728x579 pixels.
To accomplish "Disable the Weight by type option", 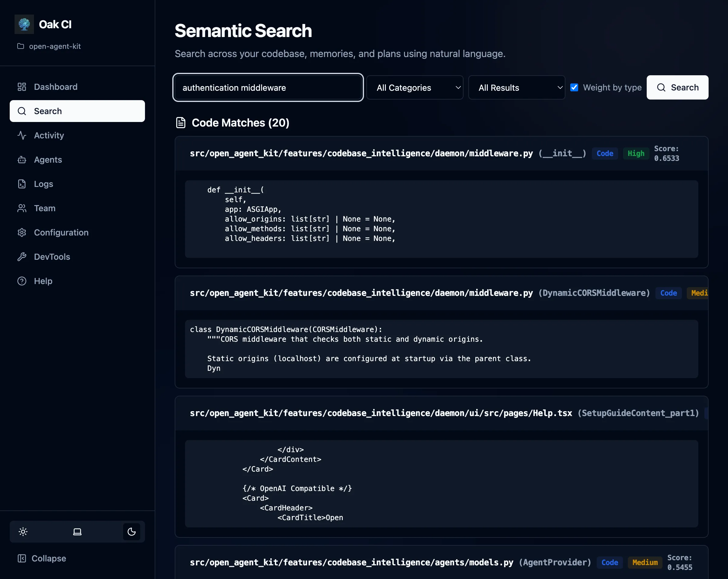I will (x=575, y=87).
